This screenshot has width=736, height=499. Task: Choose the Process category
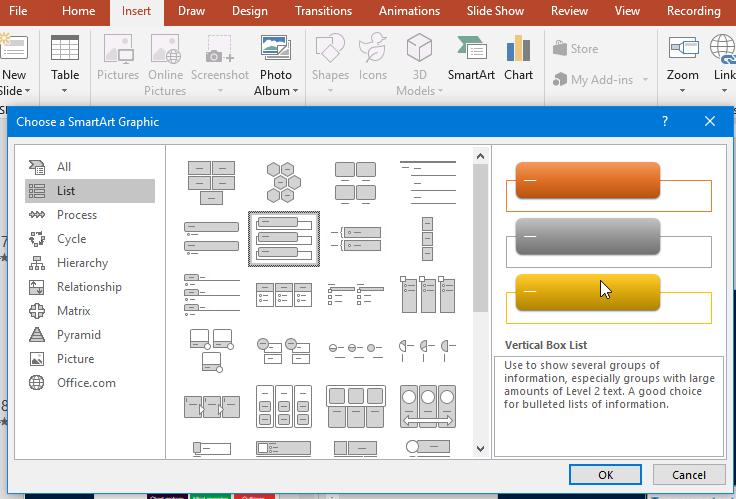[90, 215]
